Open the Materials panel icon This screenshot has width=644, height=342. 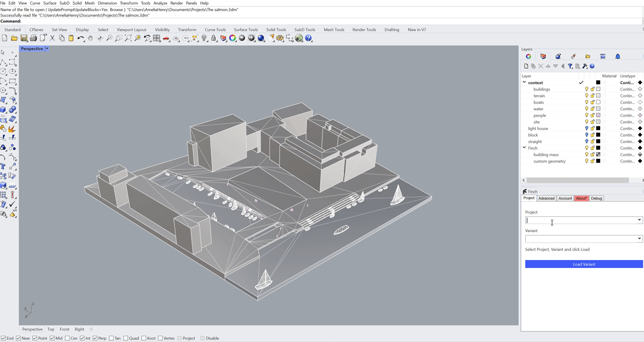coord(558,56)
